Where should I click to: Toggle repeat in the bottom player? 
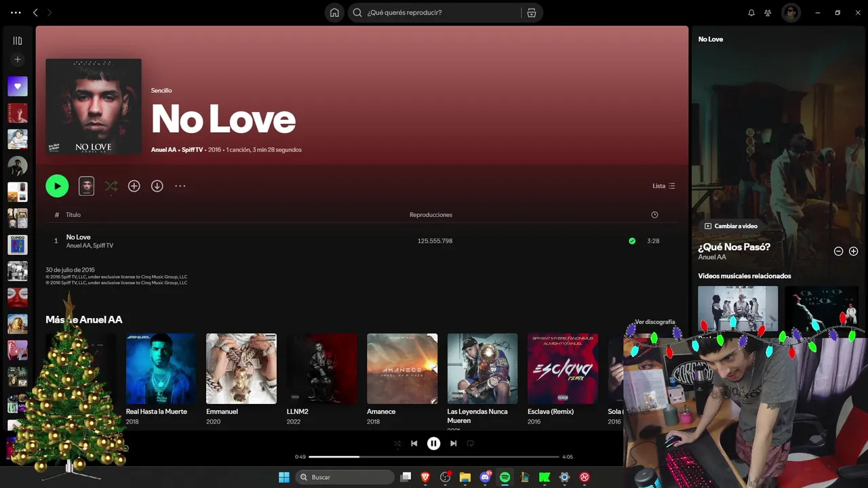tap(470, 443)
